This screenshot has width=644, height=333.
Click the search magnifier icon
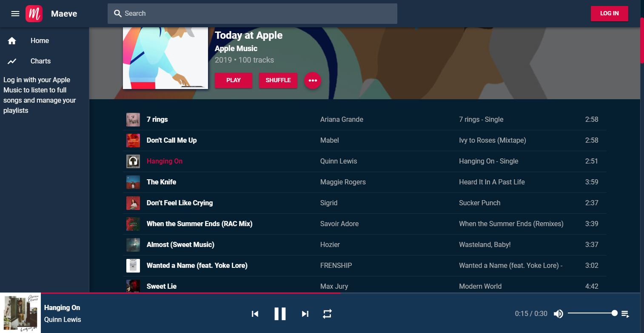tap(118, 14)
